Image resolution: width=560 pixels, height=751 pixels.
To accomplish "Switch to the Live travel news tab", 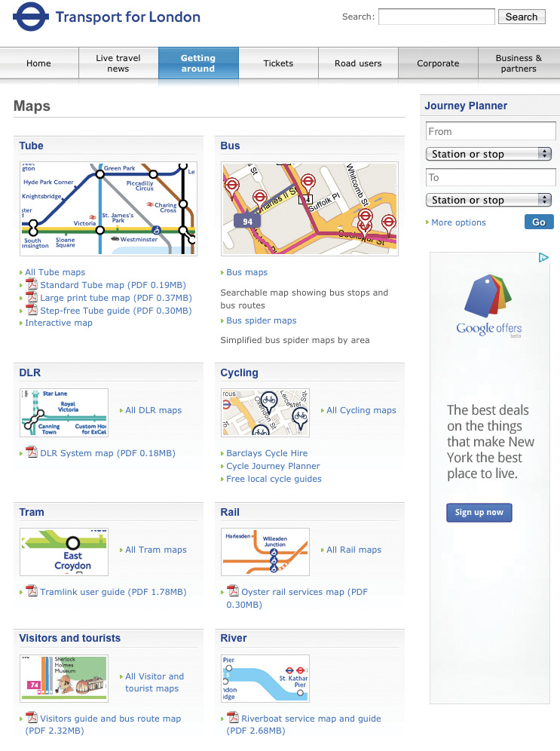I will (118, 63).
